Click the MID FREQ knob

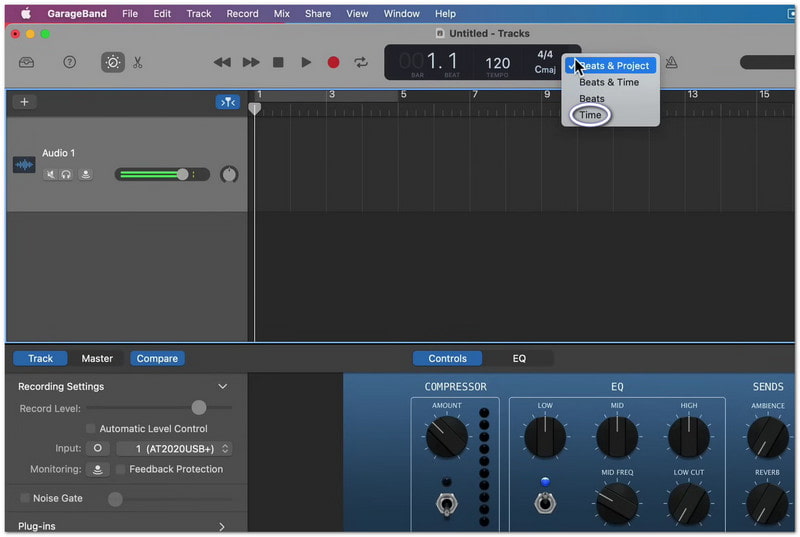click(617, 504)
